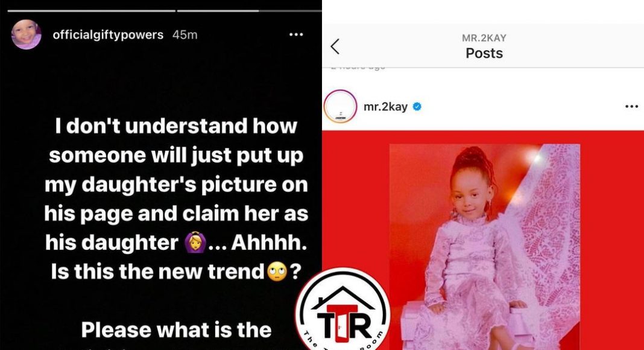Click the 45m story timestamp

click(x=185, y=35)
